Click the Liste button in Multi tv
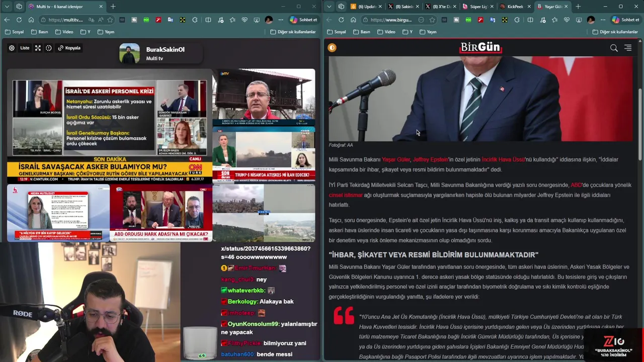644x362 pixels. [x=25, y=48]
